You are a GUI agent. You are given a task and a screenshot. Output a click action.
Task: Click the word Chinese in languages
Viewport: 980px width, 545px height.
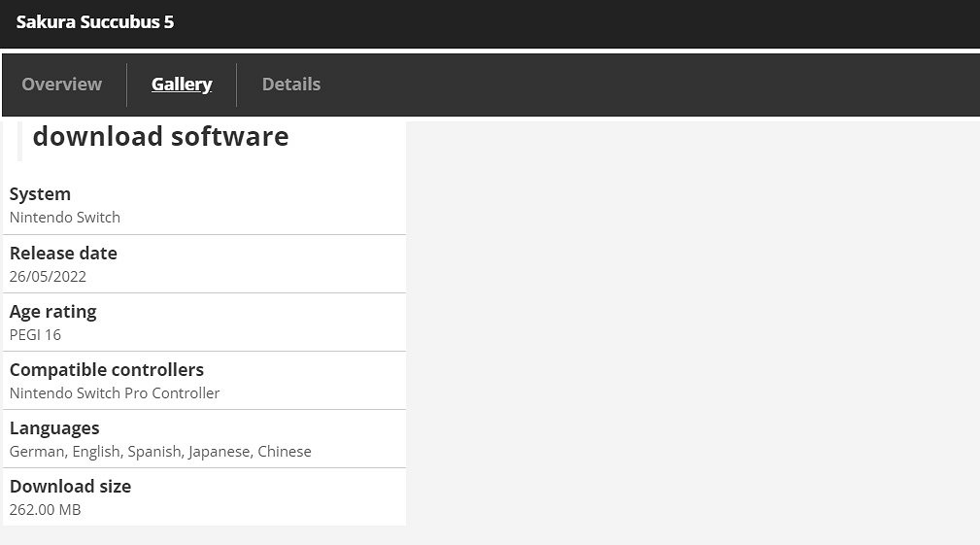285,451
